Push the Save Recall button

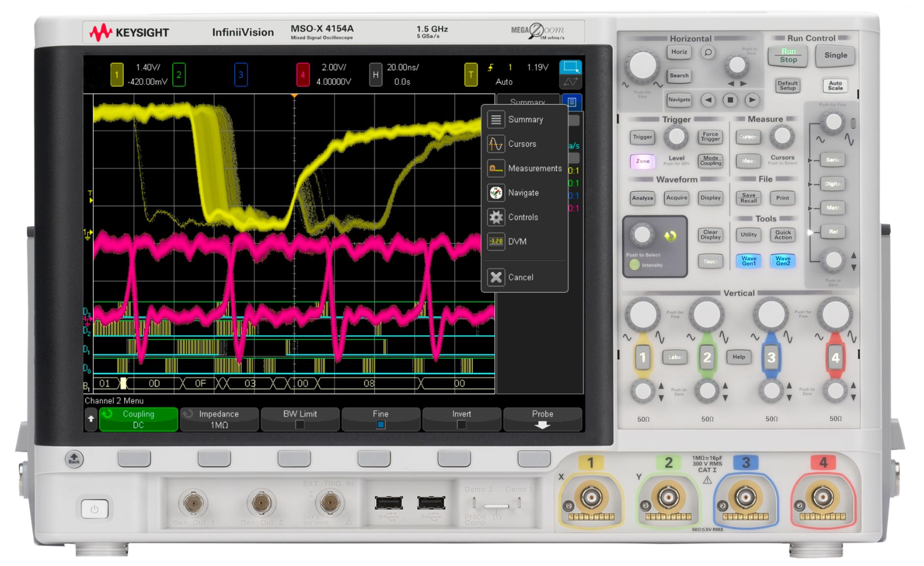point(748,198)
